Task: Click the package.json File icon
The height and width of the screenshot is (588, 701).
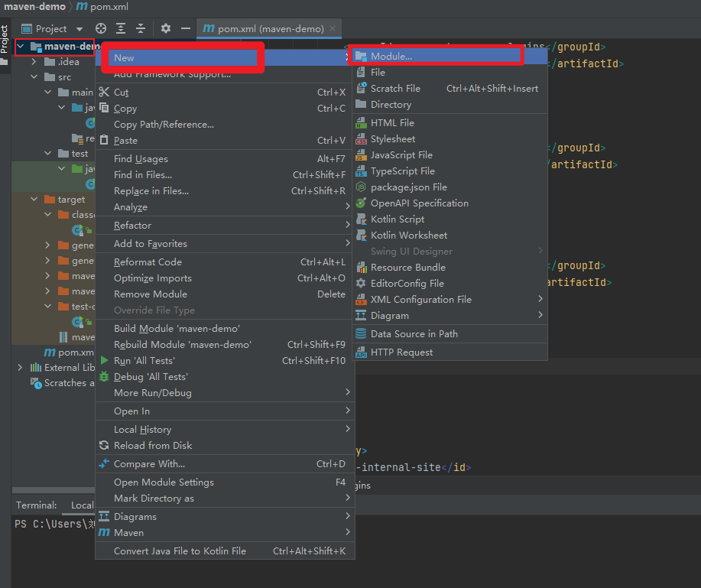Action: [361, 187]
